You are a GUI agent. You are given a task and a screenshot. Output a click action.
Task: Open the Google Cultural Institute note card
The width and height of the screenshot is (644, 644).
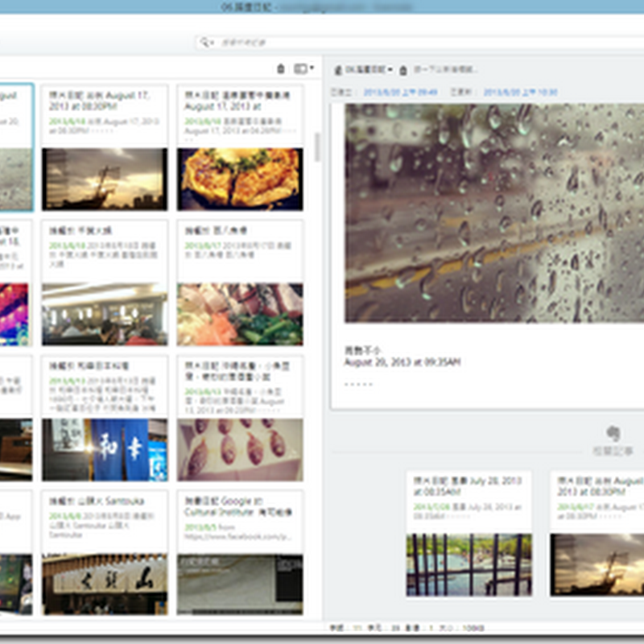point(240,553)
